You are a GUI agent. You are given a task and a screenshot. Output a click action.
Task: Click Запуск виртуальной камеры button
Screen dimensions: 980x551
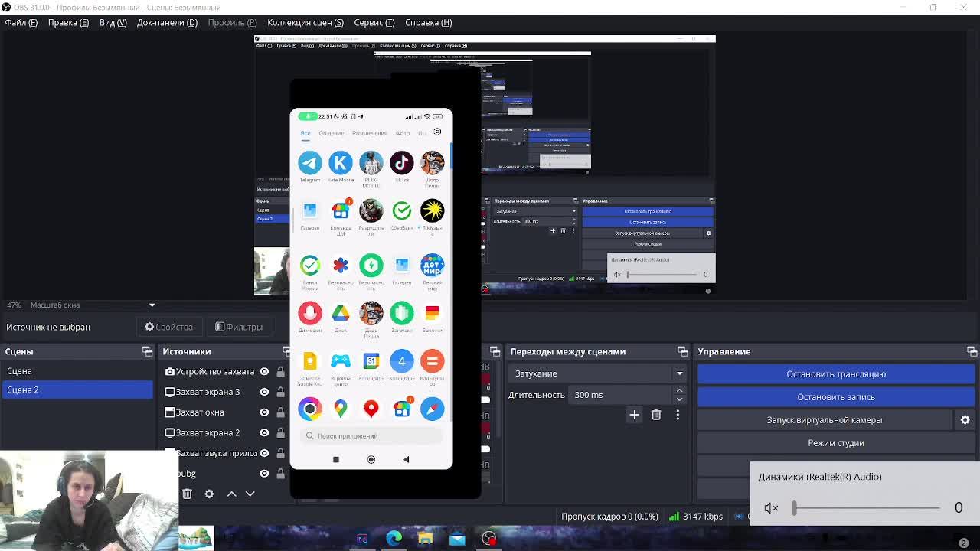(x=825, y=419)
